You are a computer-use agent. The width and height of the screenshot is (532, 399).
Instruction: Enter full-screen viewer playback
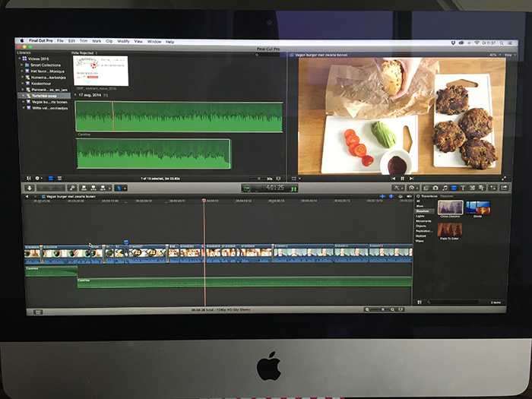[504, 178]
